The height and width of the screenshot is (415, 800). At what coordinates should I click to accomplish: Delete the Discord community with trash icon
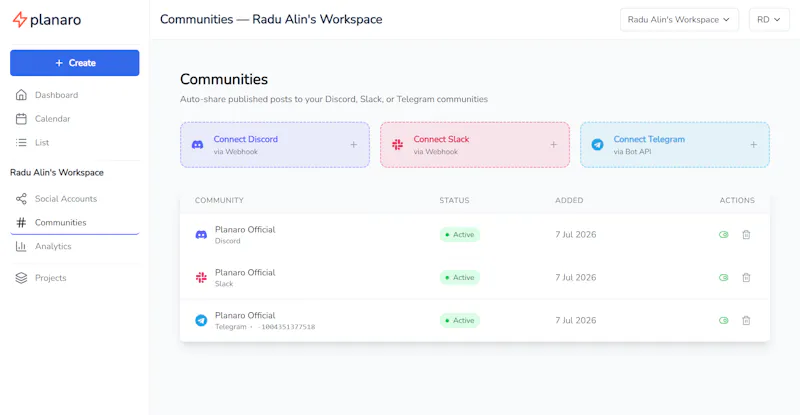click(x=746, y=235)
